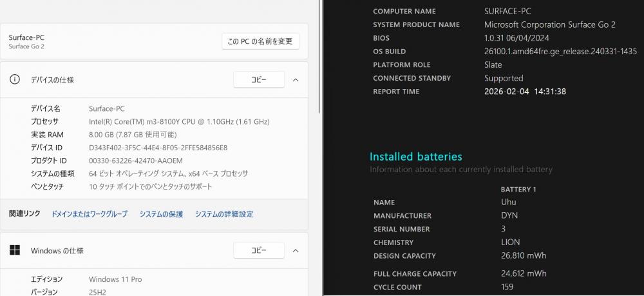Copy the Windows specifications
The width and height of the screenshot is (644, 296).
(x=259, y=250)
